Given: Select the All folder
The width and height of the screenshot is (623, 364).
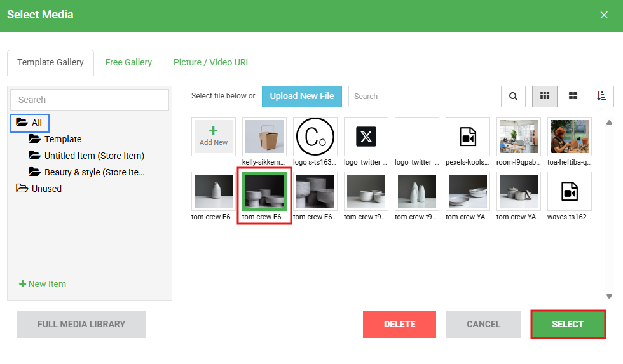Looking at the screenshot, I should click(36, 123).
